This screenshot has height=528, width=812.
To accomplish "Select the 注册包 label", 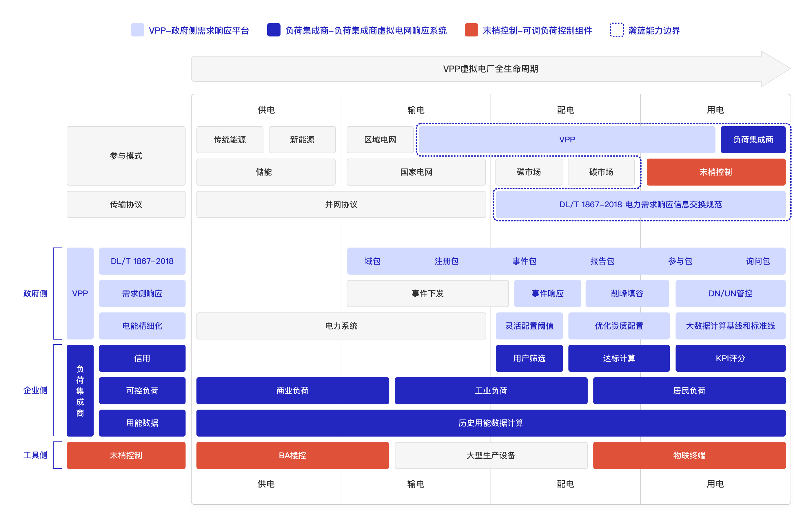I will point(446,261).
